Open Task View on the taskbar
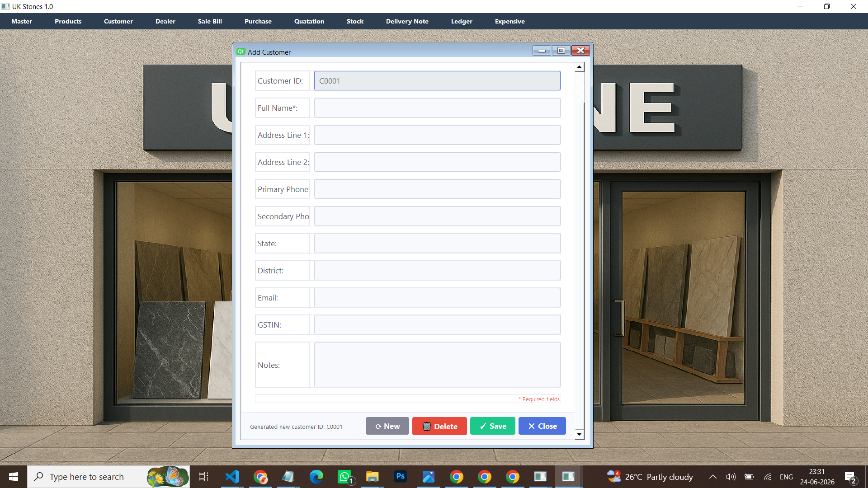The height and width of the screenshot is (488, 868). point(203,477)
